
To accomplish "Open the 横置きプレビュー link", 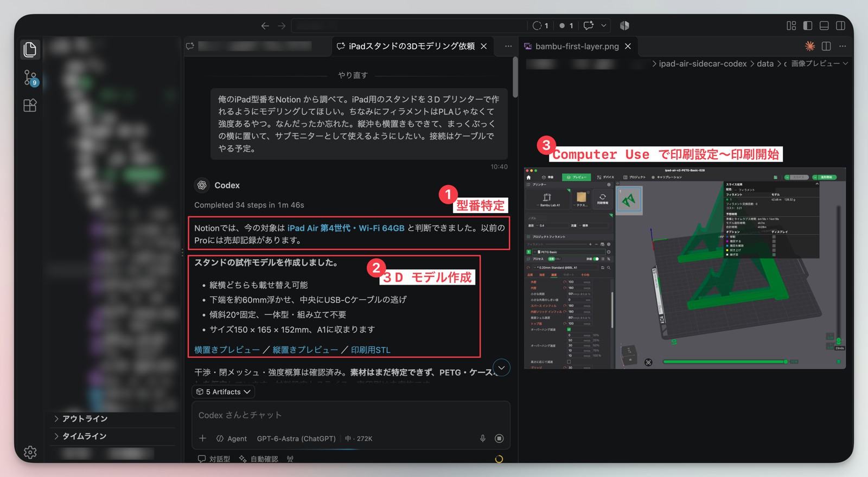I will coord(227,350).
